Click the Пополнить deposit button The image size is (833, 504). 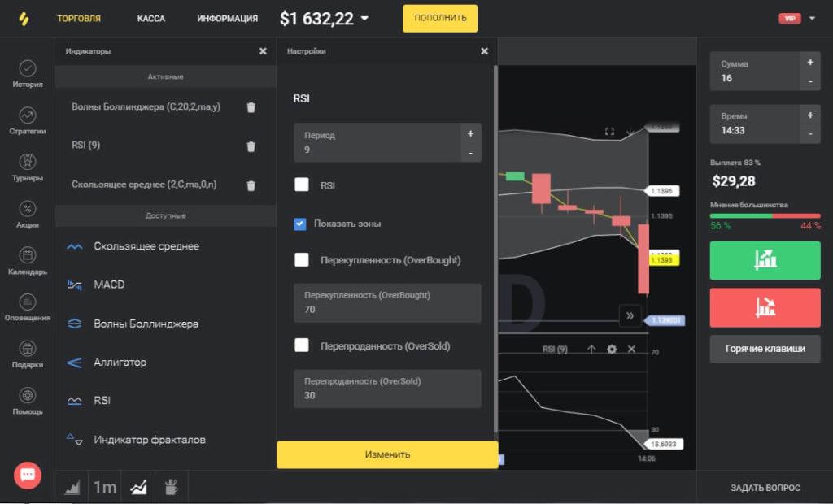click(x=440, y=18)
